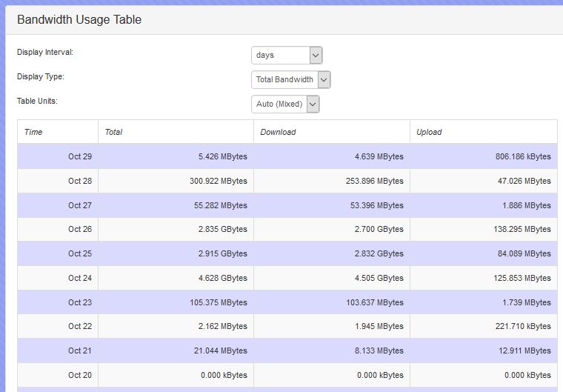Click total value 21.044 MBytes
The height and width of the screenshot is (392, 563).
point(221,351)
